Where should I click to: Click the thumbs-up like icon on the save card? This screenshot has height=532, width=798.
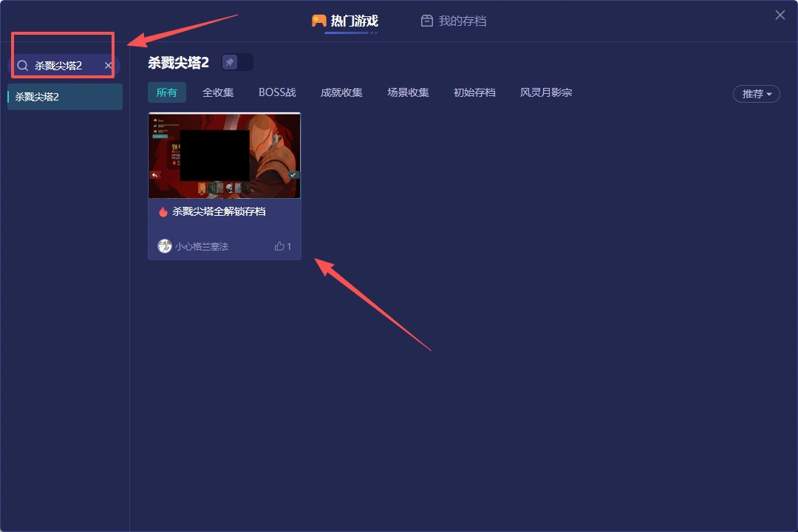click(x=279, y=246)
